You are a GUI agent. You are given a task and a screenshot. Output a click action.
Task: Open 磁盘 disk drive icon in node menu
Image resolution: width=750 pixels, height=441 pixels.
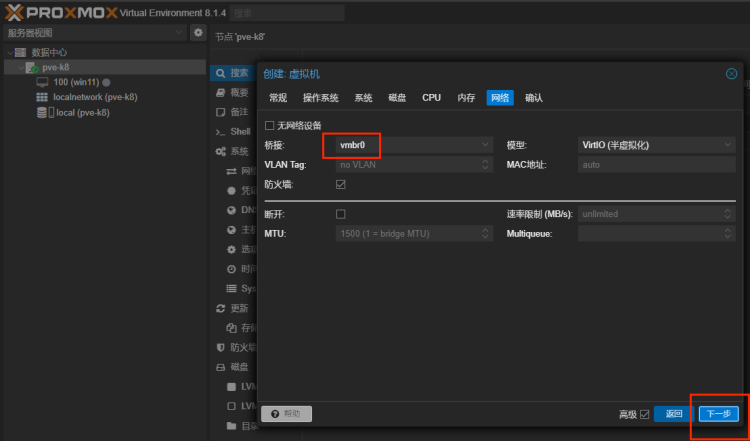(221, 367)
